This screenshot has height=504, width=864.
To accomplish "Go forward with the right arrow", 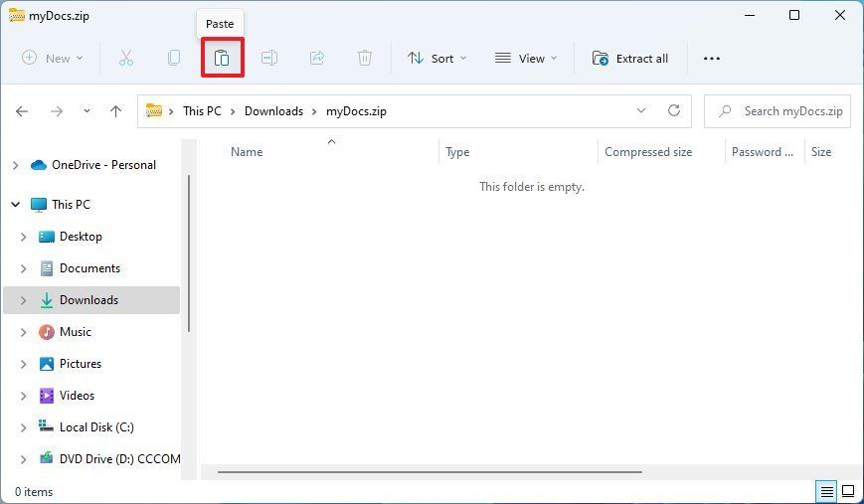I will coord(57,111).
